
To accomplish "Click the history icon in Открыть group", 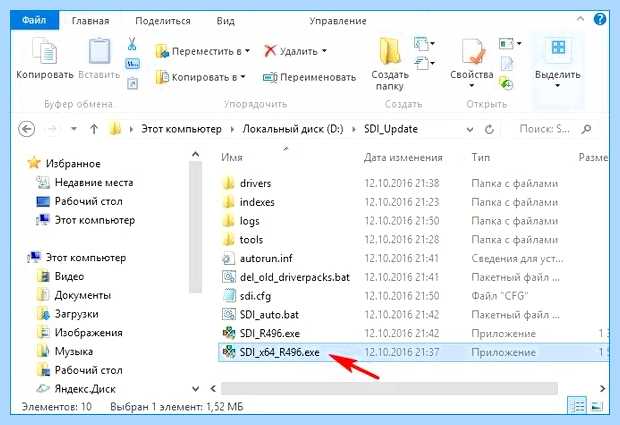I will (506, 83).
